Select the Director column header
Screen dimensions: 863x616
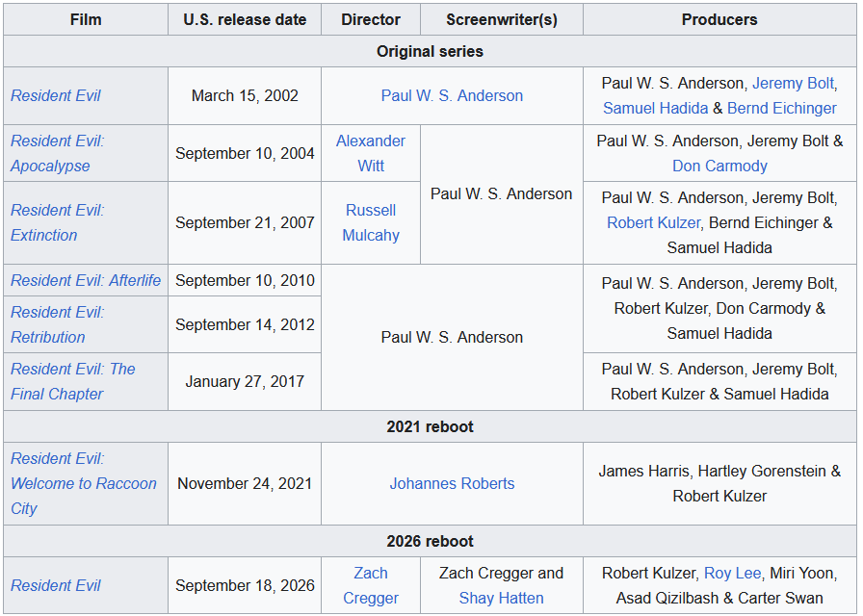(371, 20)
